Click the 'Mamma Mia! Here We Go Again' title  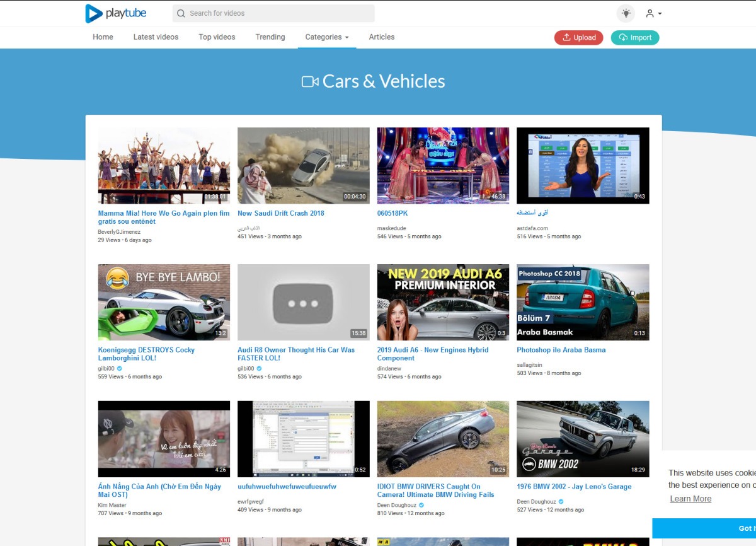pos(164,218)
